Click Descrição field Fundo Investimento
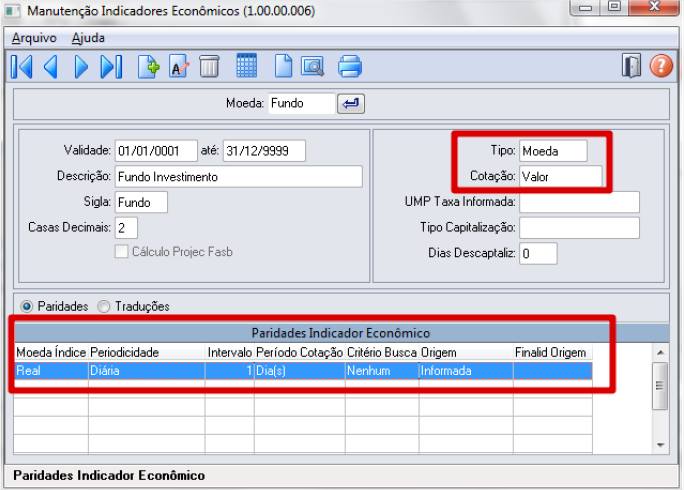The image size is (684, 490). coord(239,177)
